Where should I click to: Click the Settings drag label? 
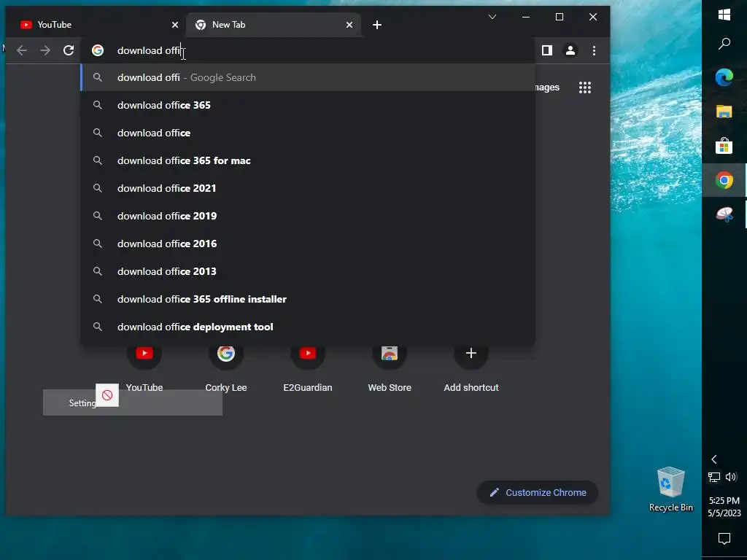click(133, 402)
